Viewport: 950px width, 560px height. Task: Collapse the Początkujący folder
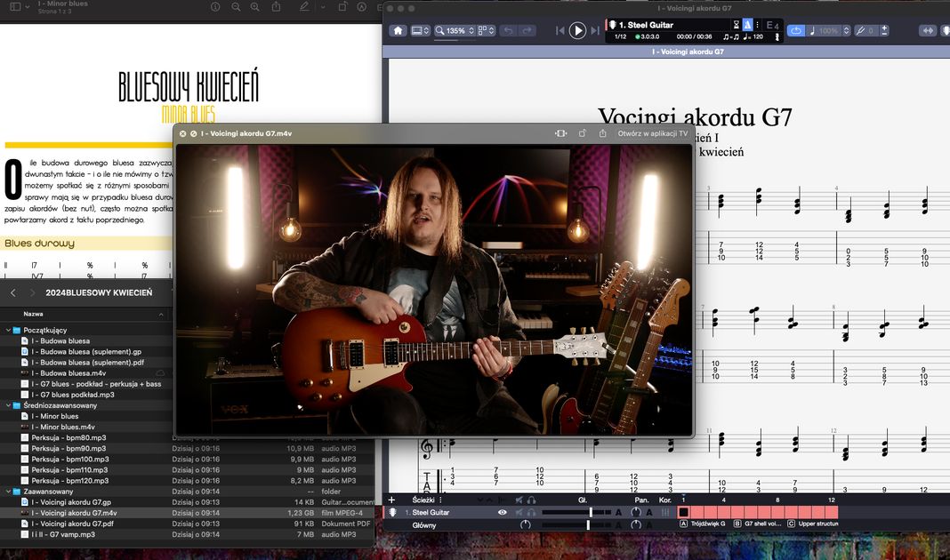(x=6, y=330)
